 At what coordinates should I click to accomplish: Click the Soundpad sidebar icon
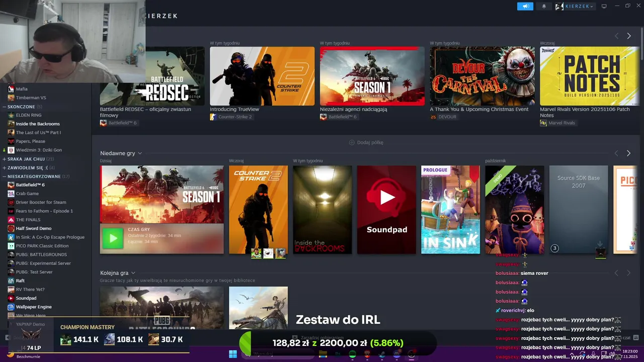coord(11,298)
